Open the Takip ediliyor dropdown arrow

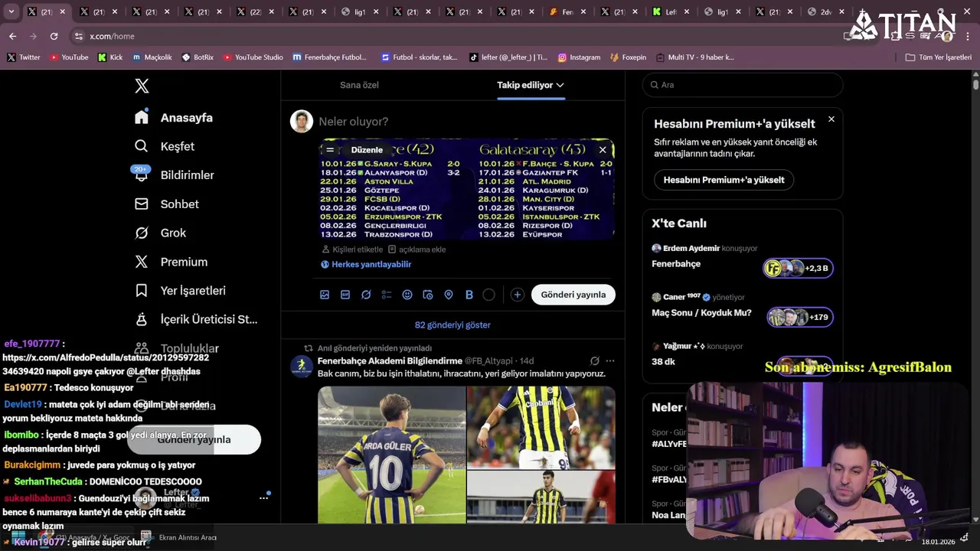tap(560, 85)
